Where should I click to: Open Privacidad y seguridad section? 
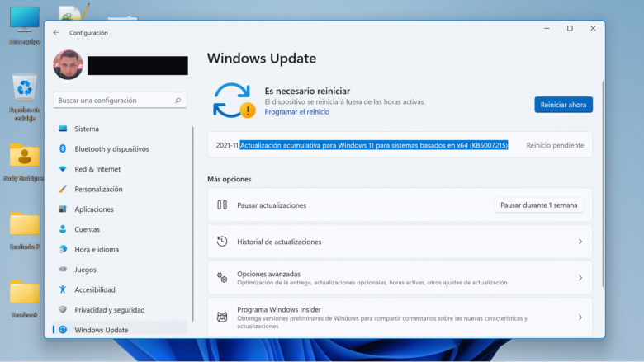click(x=109, y=310)
